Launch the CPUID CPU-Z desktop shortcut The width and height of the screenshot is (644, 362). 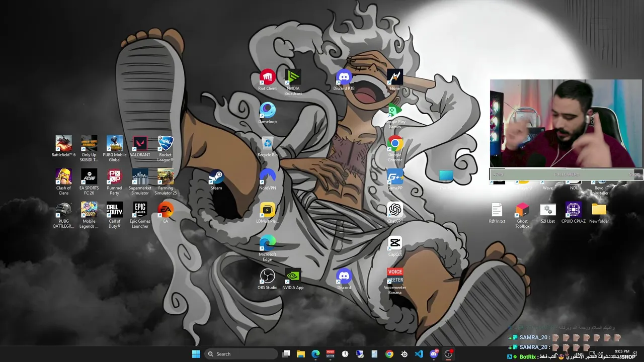click(x=574, y=213)
